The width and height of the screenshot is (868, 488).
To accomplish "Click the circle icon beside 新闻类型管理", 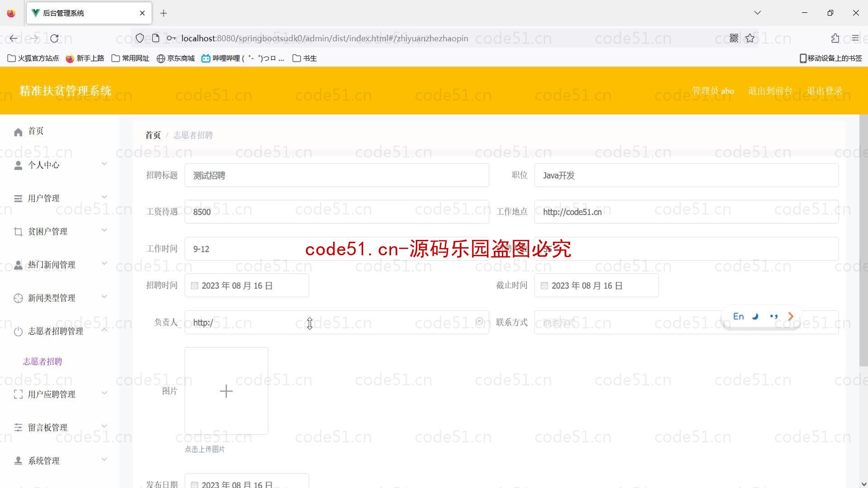I will point(18,298).
